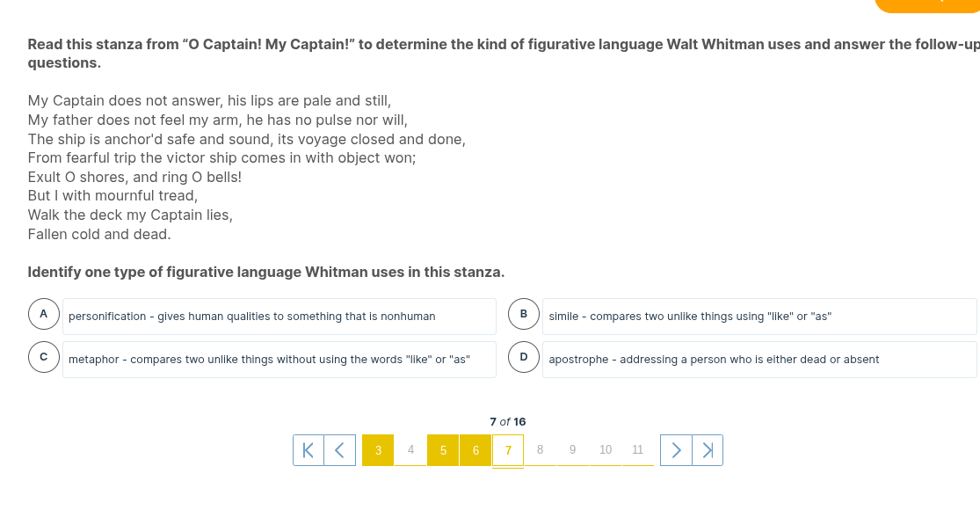Choose the personification answer text box

(279, 317)
